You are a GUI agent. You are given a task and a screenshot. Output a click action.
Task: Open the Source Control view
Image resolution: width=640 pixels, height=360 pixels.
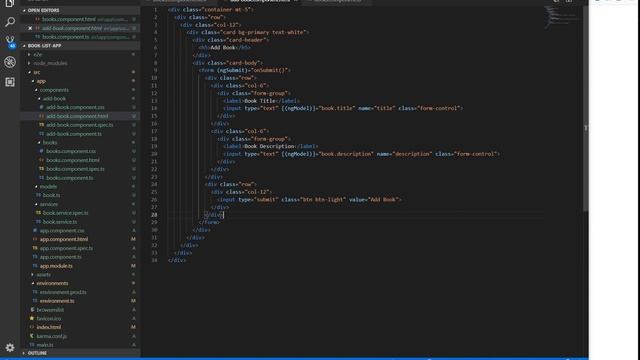[10, 41]
